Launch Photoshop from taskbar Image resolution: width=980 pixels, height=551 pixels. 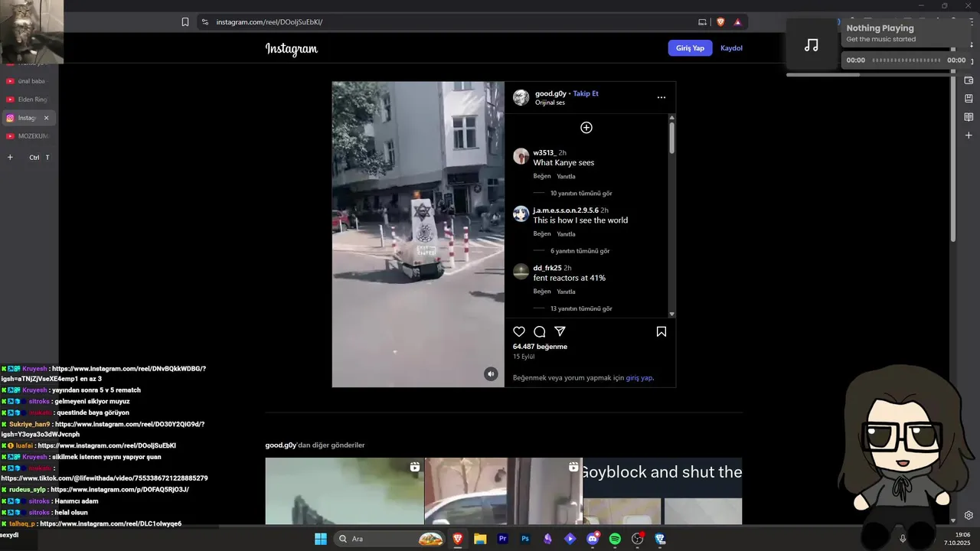525,539
